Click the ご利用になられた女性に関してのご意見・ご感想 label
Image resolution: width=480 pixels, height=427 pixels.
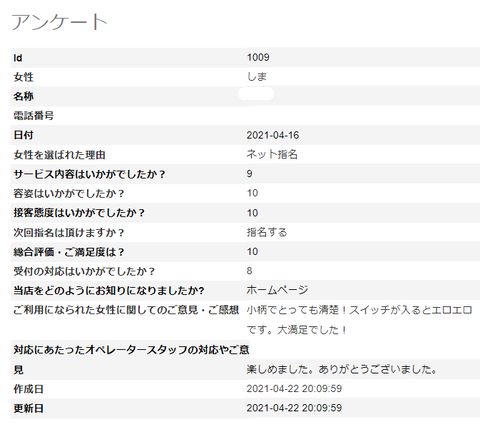tap(126, 310)
